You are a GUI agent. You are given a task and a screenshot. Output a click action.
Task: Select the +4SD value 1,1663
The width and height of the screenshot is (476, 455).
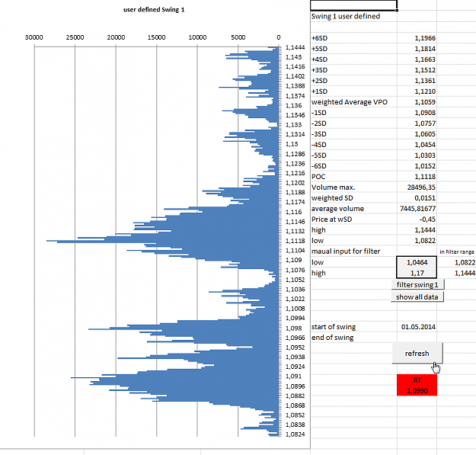[425, 59]
